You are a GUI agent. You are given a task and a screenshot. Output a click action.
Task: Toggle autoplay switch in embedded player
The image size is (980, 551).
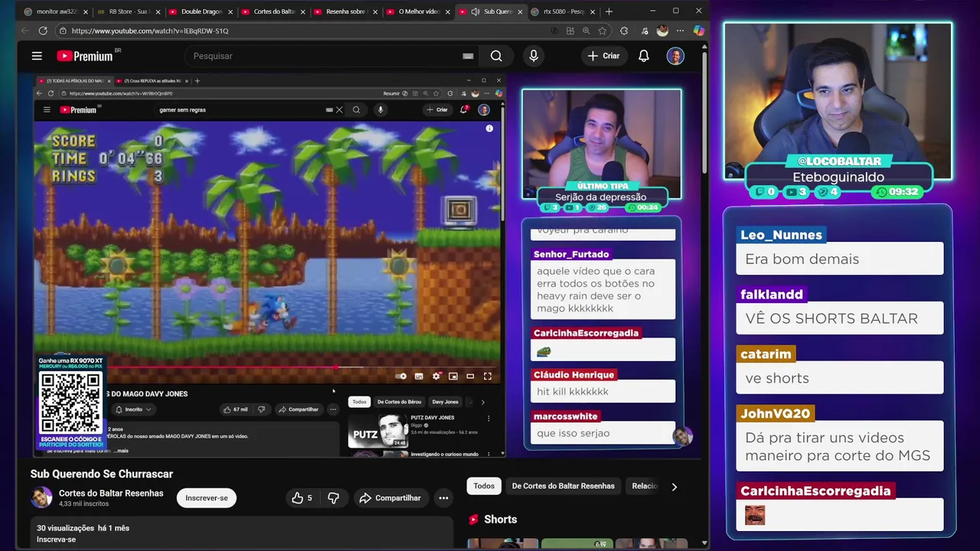401,376
